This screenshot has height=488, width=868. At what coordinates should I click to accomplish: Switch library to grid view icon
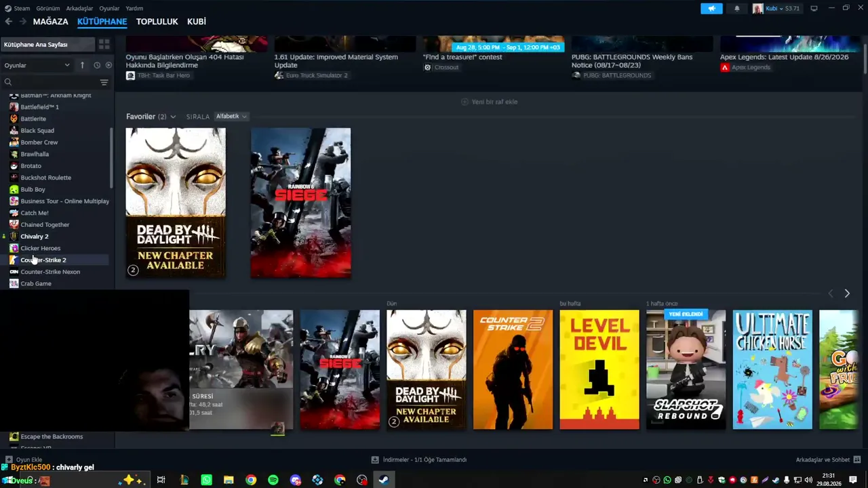click(104, 45)
